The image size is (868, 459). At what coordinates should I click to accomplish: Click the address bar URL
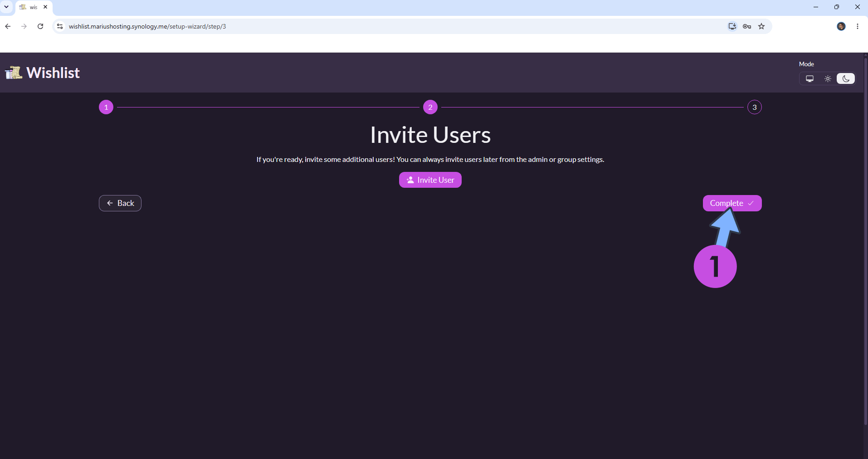click(x=147, y=26)
